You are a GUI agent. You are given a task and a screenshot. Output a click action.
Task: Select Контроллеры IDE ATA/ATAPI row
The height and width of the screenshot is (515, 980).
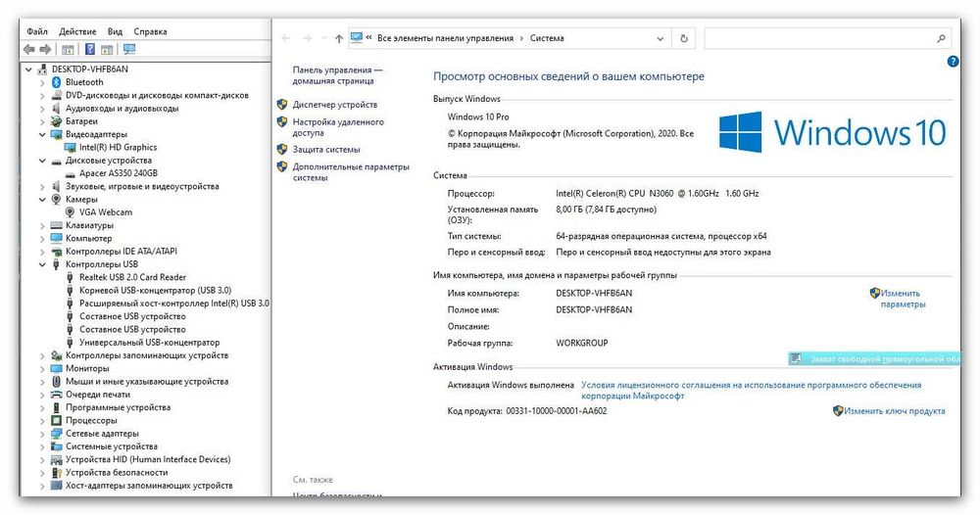[122, 251]
